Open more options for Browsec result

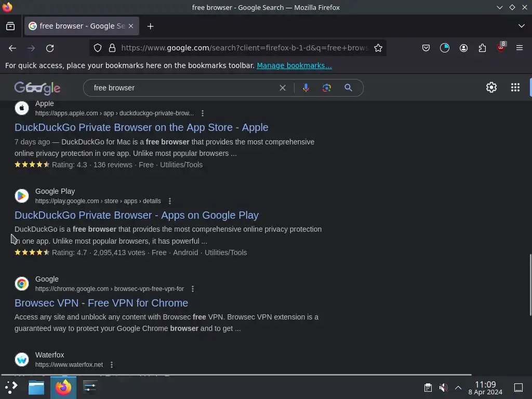pyautogui.click(x=193, y=289)
